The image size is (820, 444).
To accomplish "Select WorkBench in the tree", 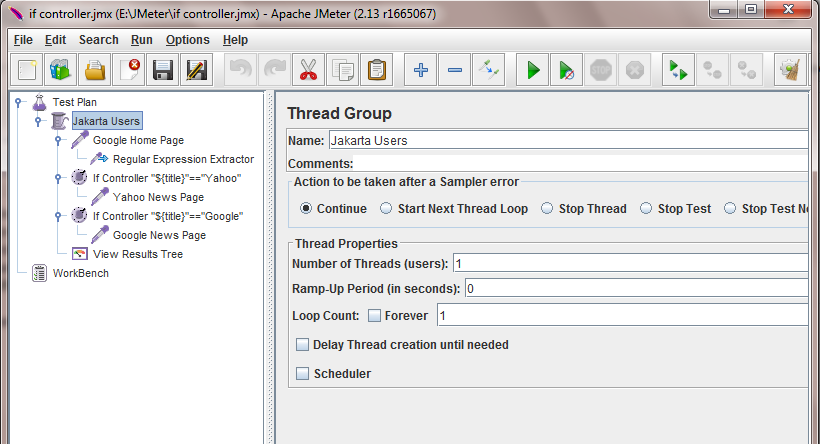I will click(x=81, y=273).
